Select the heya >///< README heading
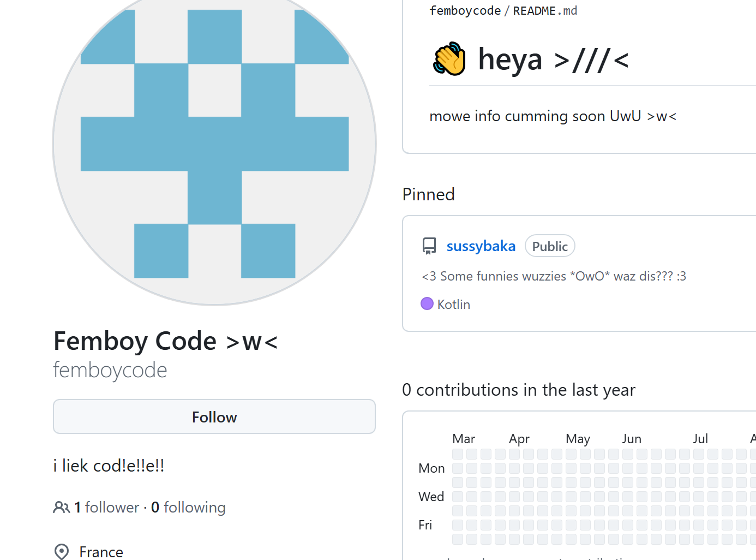This screenshot has height=560, width=756. point(553,59)
